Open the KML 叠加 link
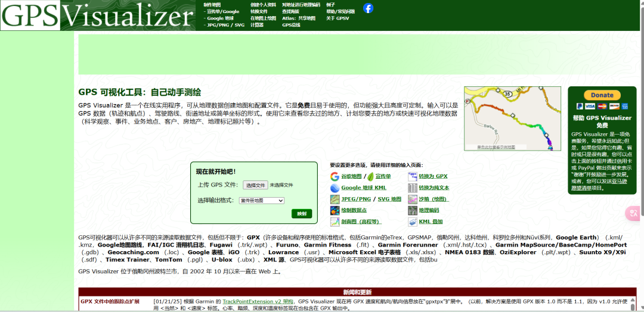This screenshot has height=312, width=644. pyautogui.click(x=431, y=222)
